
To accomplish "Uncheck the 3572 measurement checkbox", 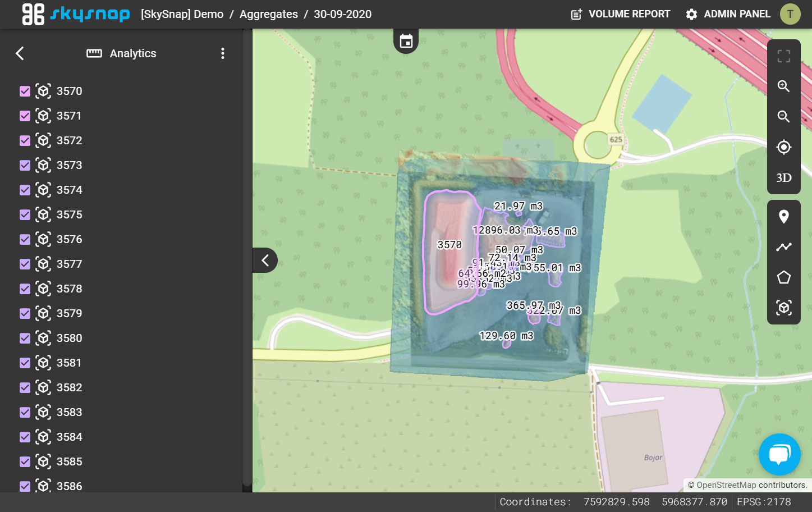I will pyautogui.click(x=25, y=140).
